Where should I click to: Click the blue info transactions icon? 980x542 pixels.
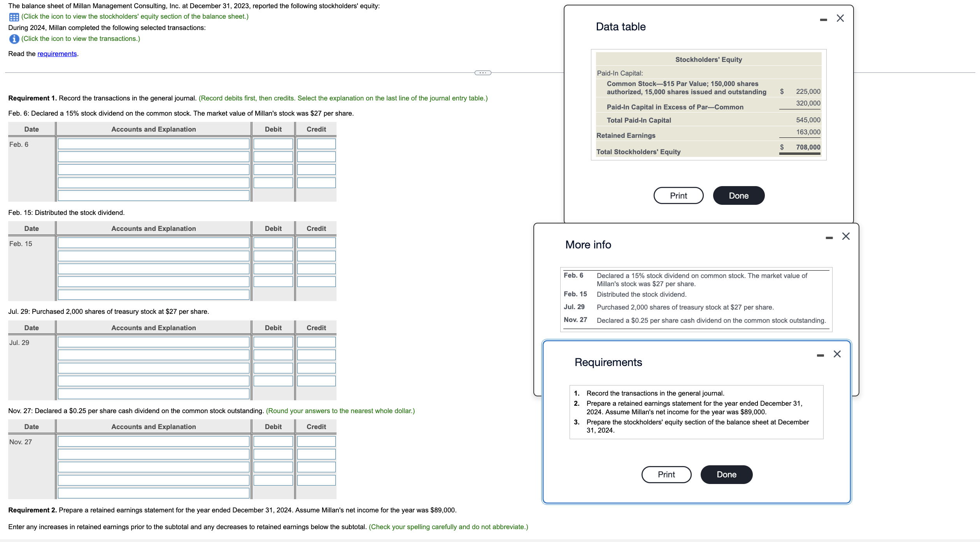tap(14, 39)
